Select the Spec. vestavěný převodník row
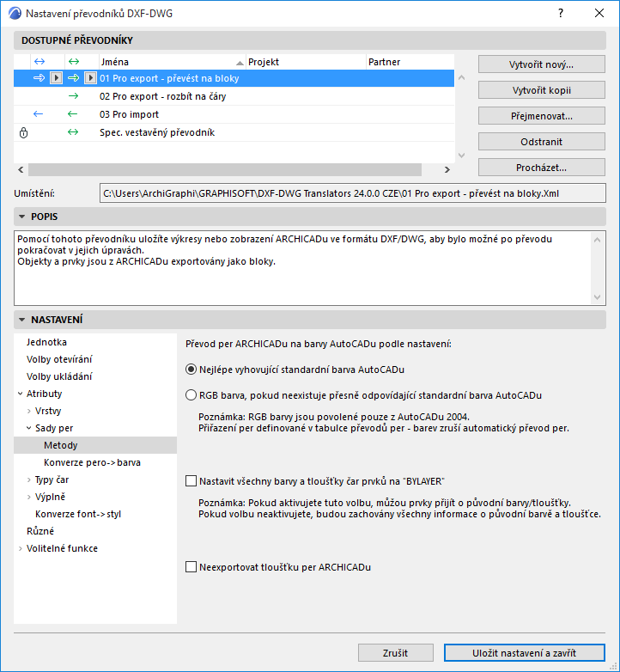 pyautogui.click(x=234, y=132)
